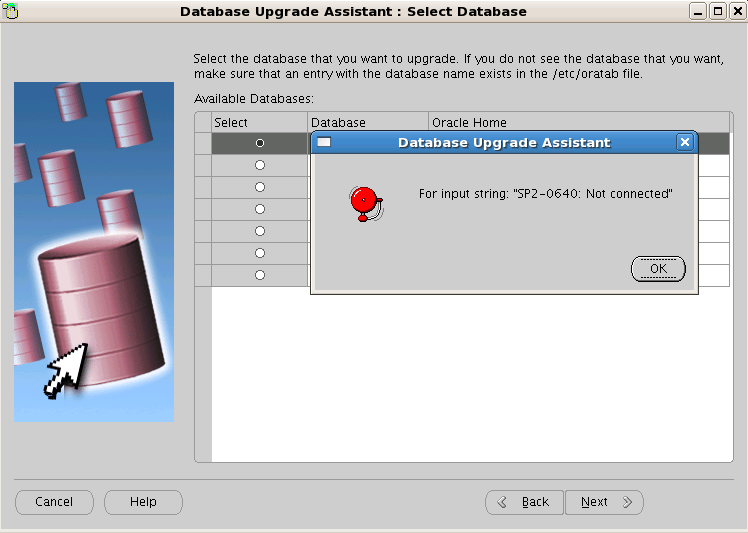Select the third database radio button
The image size is (748, 533).
260,187
